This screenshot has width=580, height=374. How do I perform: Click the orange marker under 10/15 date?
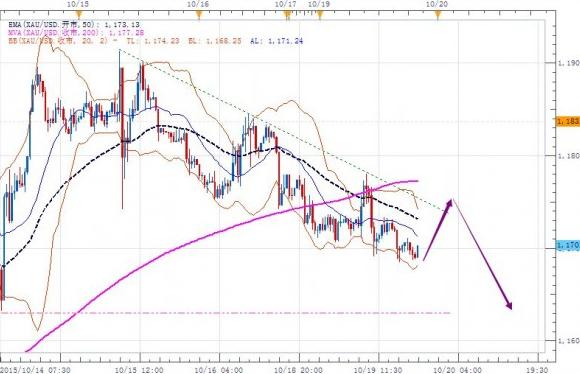(x=78, y=15)
